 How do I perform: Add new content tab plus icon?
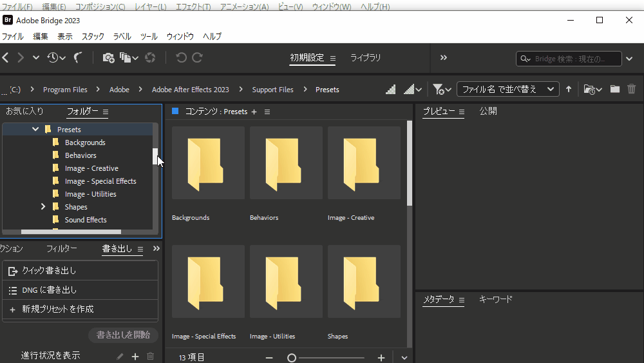(254, 112)
